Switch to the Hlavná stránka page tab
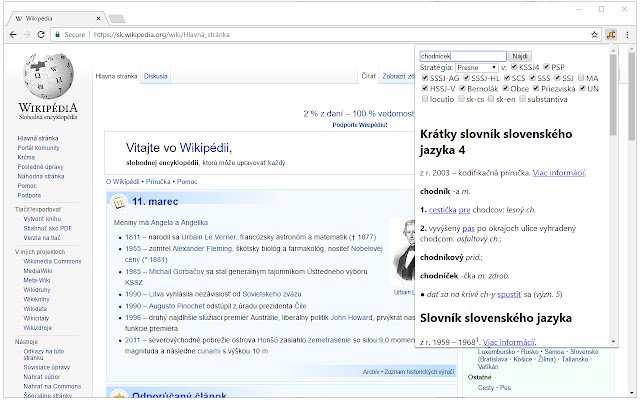The image size is (640, 400). pyautogui.click(x=116, y=76)
